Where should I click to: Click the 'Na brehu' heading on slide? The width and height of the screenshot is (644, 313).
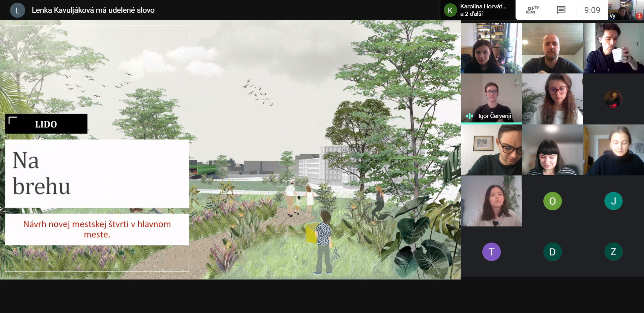click(42, 173)
